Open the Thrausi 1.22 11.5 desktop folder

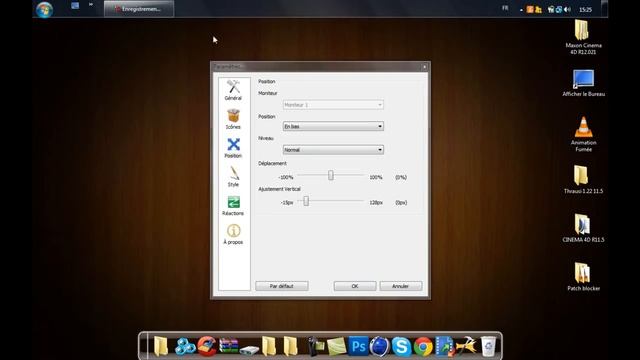tap(583, 179)
